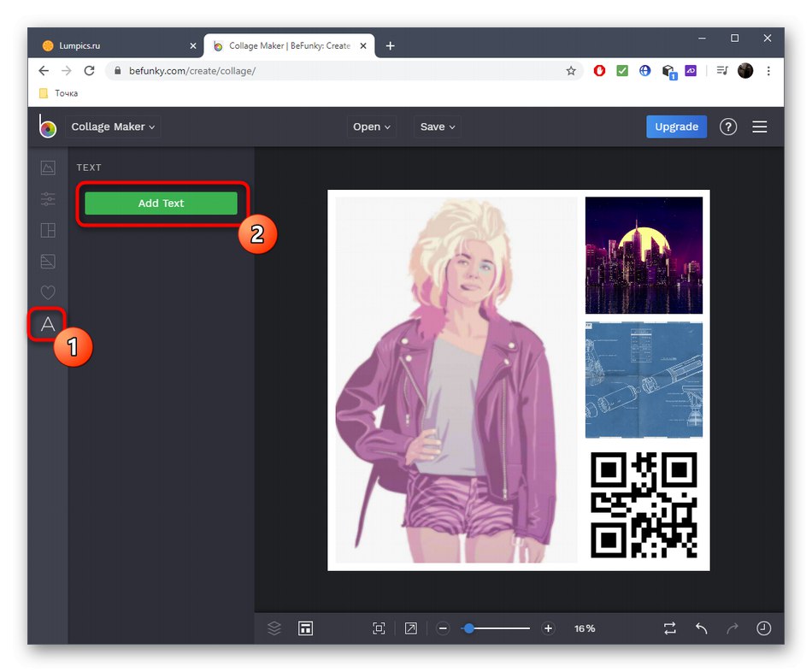812x672 pixels.
Task: Open the layers stack icon
Action: (274, 628)
